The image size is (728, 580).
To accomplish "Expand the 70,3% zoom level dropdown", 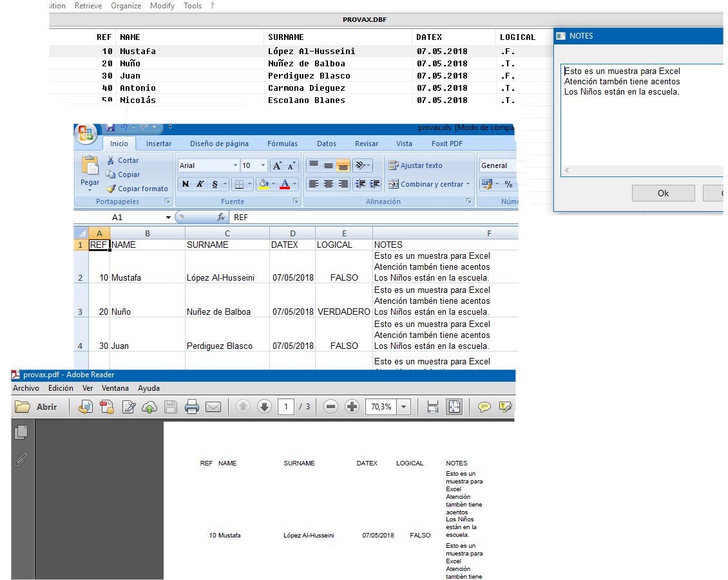I will [404, 407].
